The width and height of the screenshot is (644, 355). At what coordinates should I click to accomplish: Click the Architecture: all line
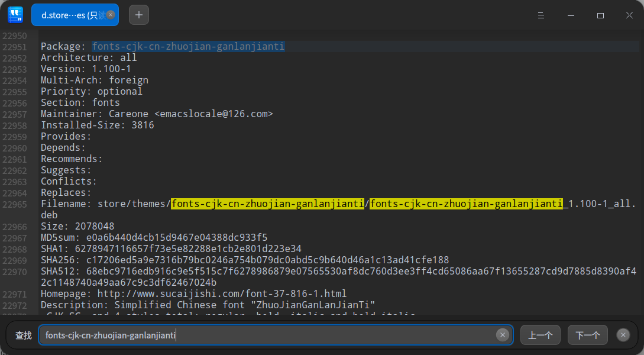click(89, 57)
